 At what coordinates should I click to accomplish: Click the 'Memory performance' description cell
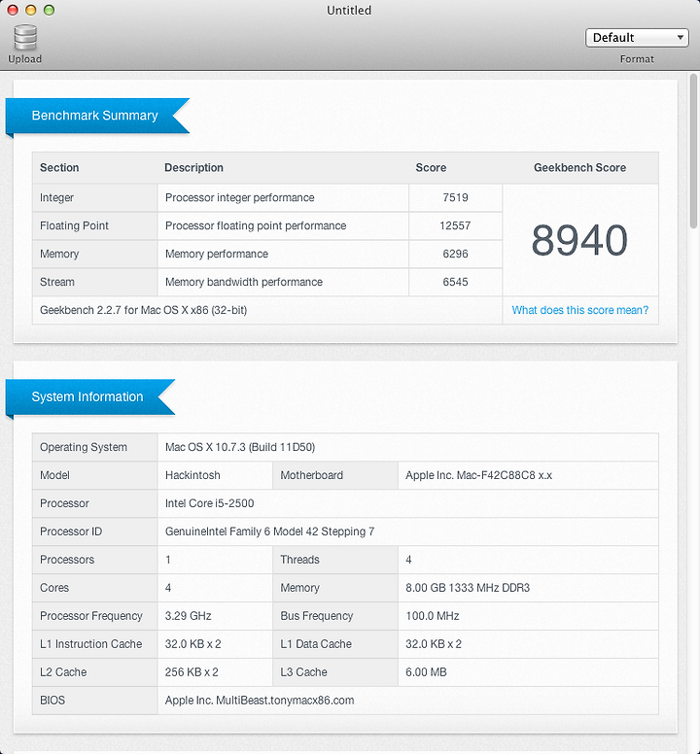point(283,254)
